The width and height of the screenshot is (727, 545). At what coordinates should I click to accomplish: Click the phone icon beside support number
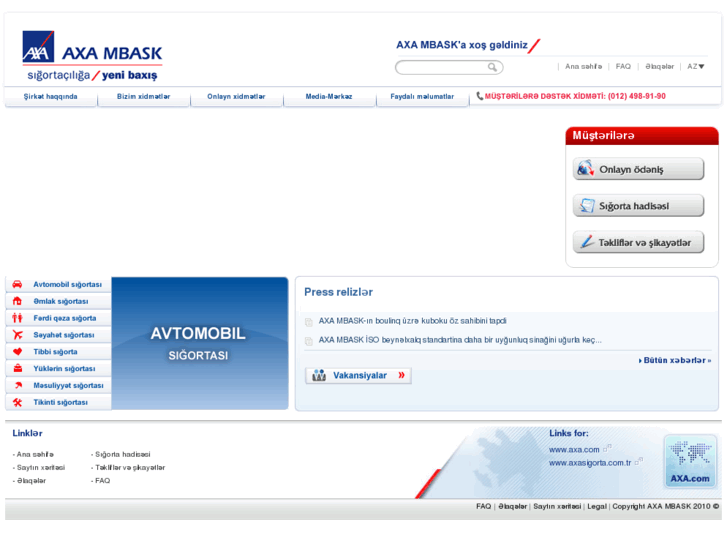tap(479, 96)
